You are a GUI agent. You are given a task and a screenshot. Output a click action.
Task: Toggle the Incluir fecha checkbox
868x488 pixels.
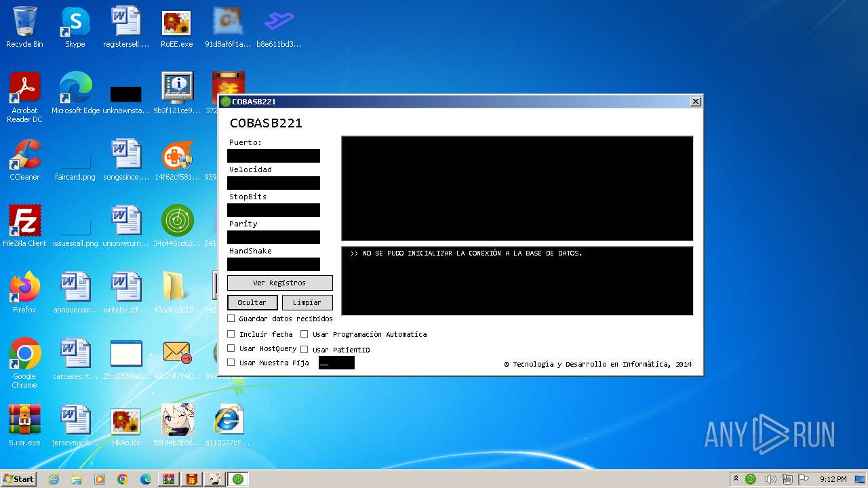coord(231,334)
